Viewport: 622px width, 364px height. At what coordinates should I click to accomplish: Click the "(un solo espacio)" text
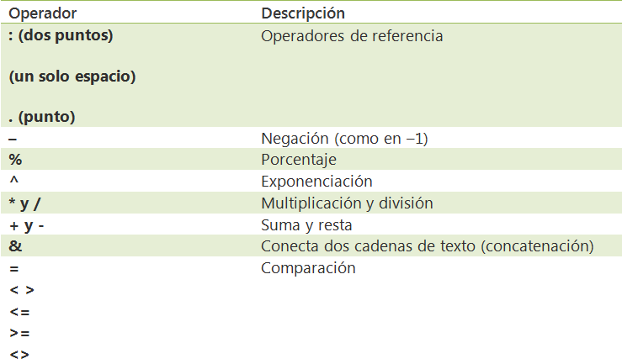(72, 76)
